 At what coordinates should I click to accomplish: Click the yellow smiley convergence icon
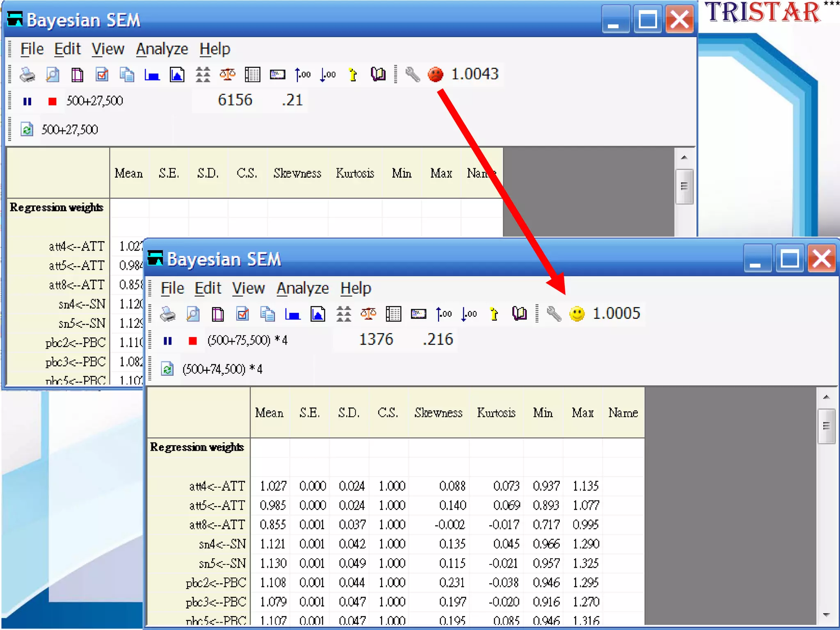tap(577, 314)
